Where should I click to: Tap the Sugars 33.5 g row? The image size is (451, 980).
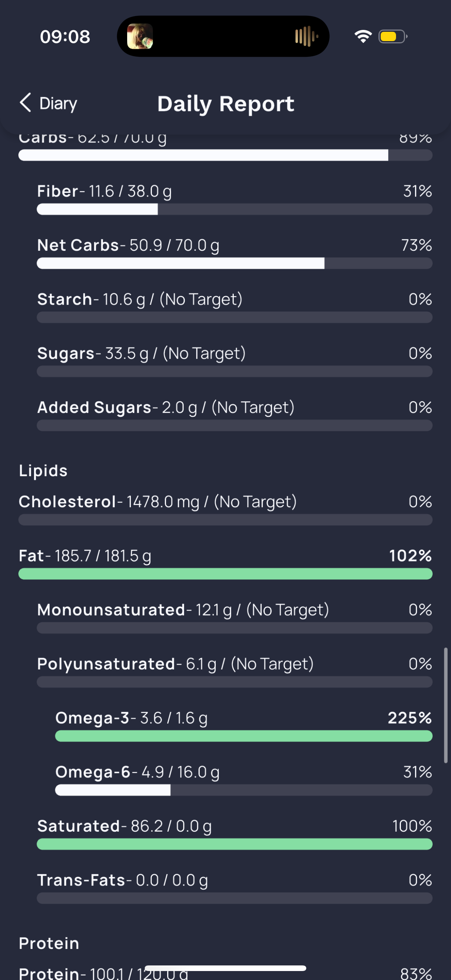(x=234, y=361)
